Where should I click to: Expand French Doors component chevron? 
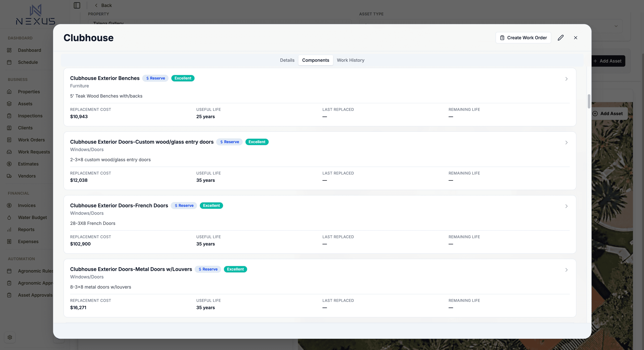[x=566, y=206]
